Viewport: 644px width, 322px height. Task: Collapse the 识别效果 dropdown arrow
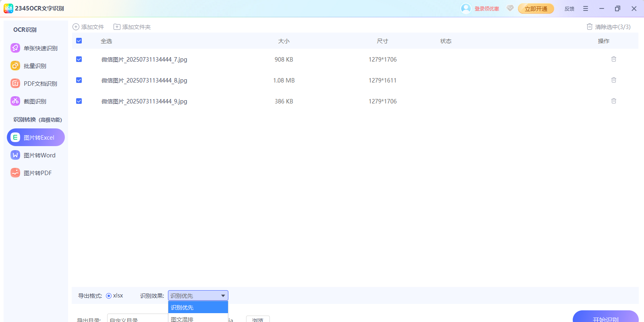(223, 296)
